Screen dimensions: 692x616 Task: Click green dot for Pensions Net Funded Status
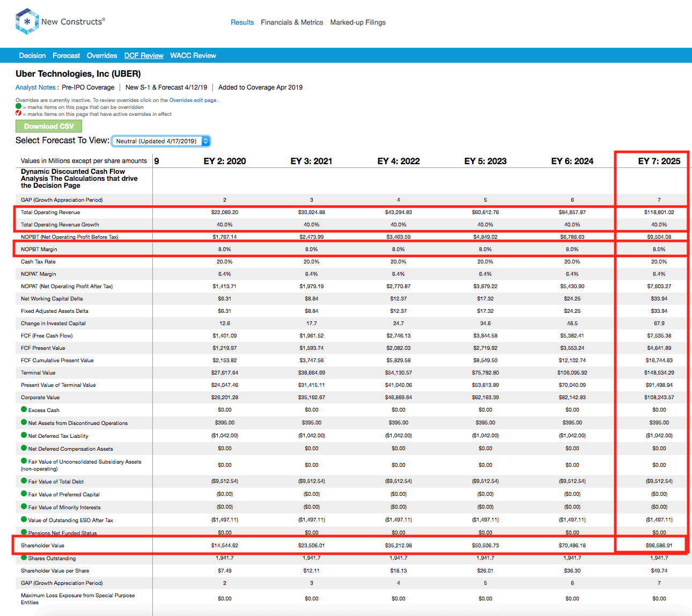24,532
